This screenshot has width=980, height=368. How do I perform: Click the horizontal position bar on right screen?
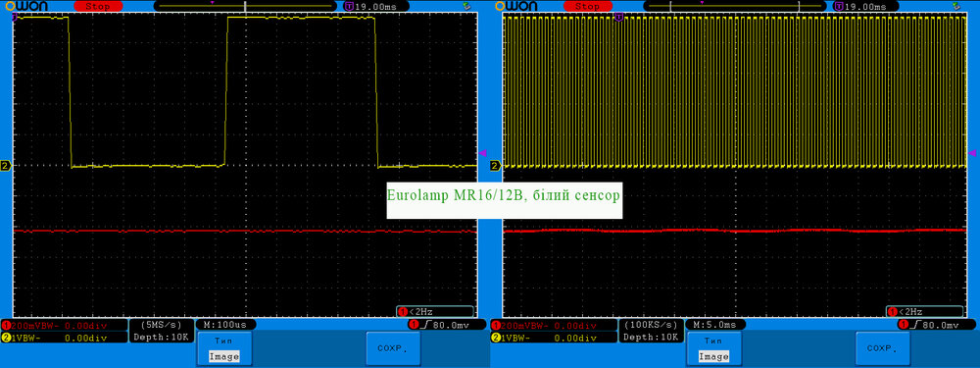click(735, 6)
